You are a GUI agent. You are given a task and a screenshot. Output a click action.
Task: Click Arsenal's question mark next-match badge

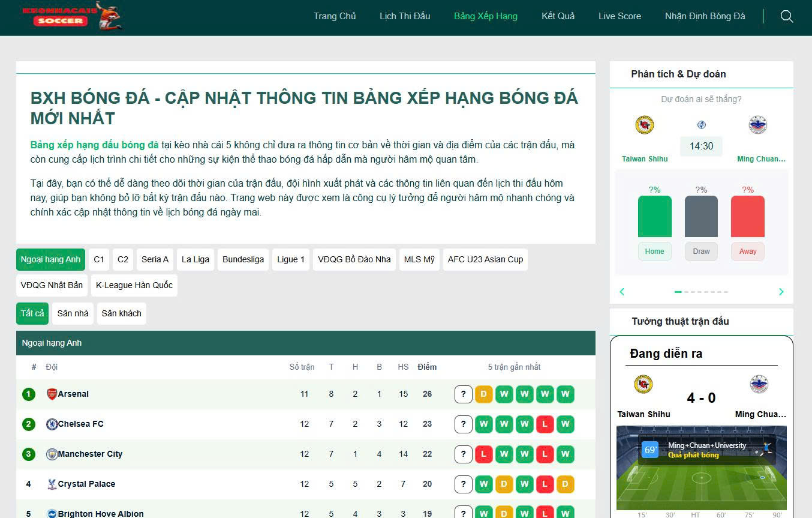point(463,394)
